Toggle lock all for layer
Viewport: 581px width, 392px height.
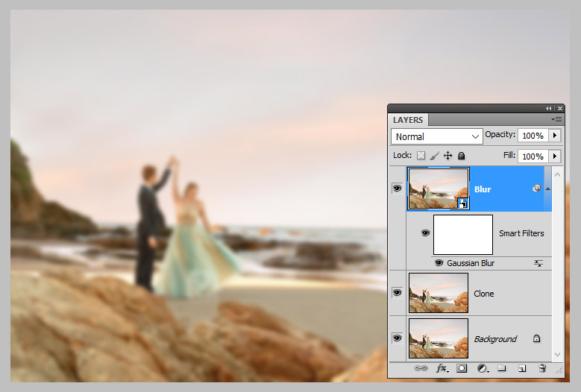click(x=461, y=156)
